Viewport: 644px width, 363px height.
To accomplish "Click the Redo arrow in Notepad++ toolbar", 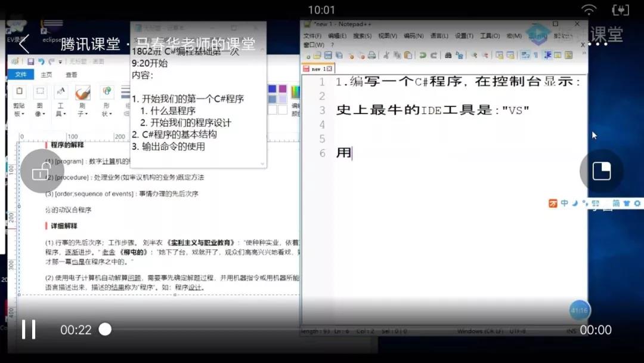I will click(x=434, y=56).
